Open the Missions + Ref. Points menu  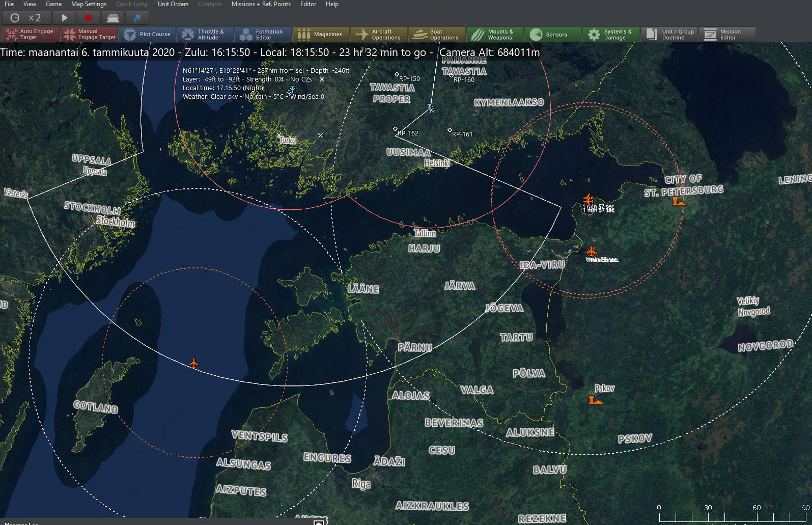tap(261, 4)
